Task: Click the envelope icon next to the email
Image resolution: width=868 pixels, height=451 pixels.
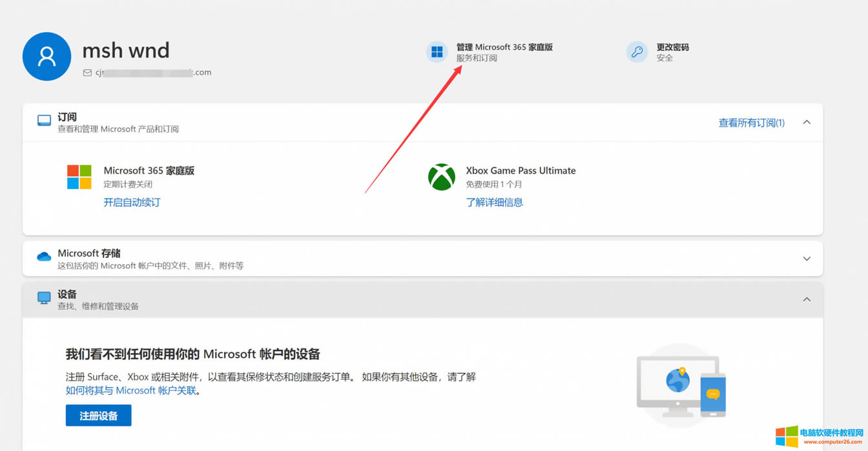Action: (87, 72)
